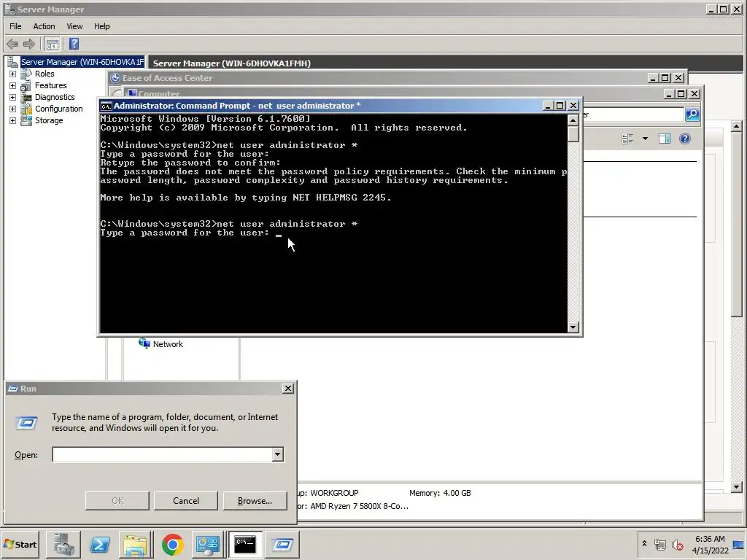
Task: Select the Diagnostics node icon
Action: (x=26, y=97)
